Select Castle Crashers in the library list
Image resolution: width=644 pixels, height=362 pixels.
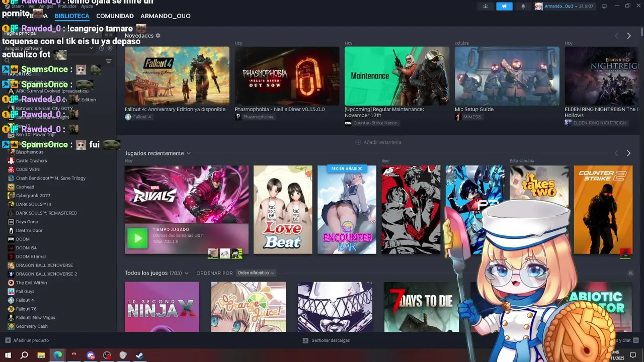(31, 161)
